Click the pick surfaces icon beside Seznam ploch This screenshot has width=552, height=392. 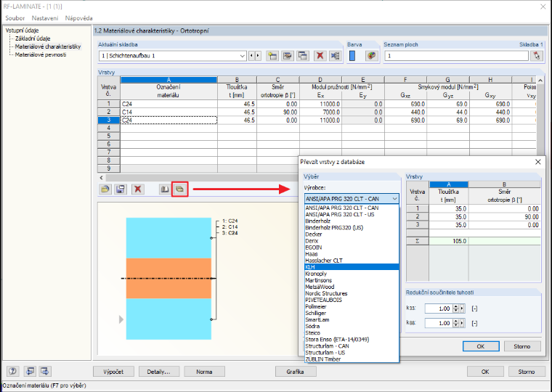tap(537, 56)
